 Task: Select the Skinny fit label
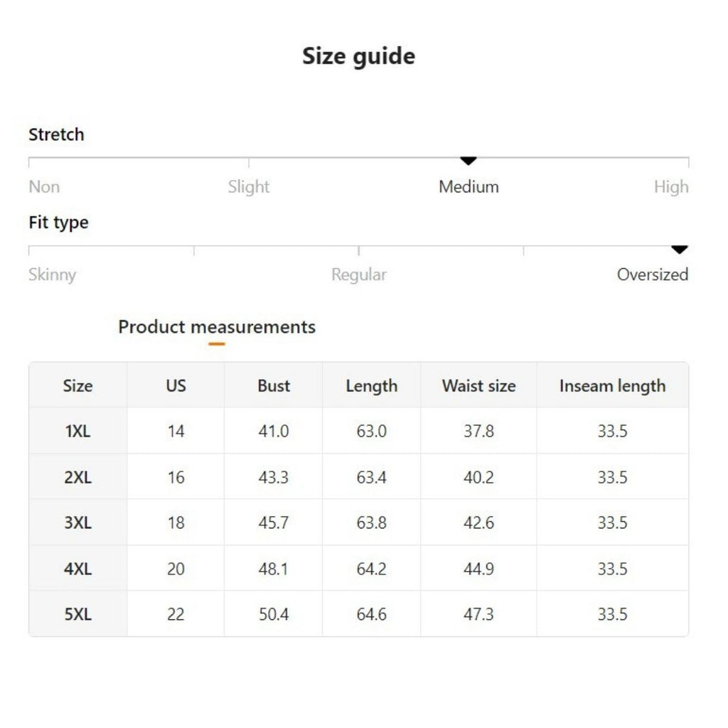tap(52, 274)
